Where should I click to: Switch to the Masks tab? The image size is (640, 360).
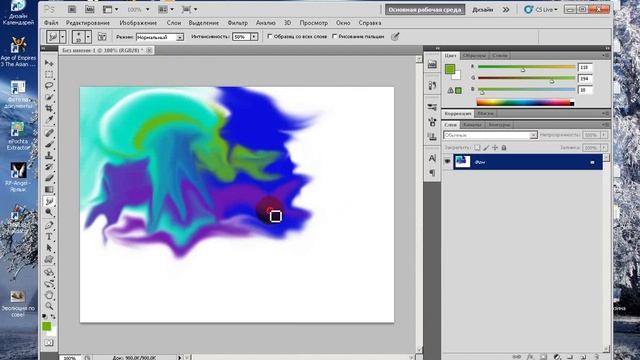485,113
